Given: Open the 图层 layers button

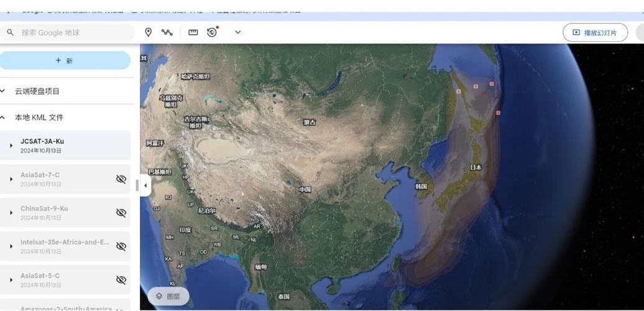Looking at the screenshot, I should 168,296.
